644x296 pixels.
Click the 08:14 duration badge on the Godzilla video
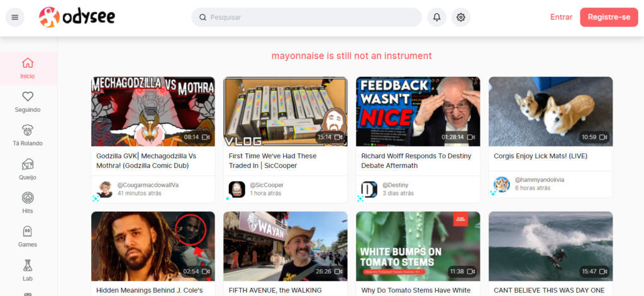197,137
